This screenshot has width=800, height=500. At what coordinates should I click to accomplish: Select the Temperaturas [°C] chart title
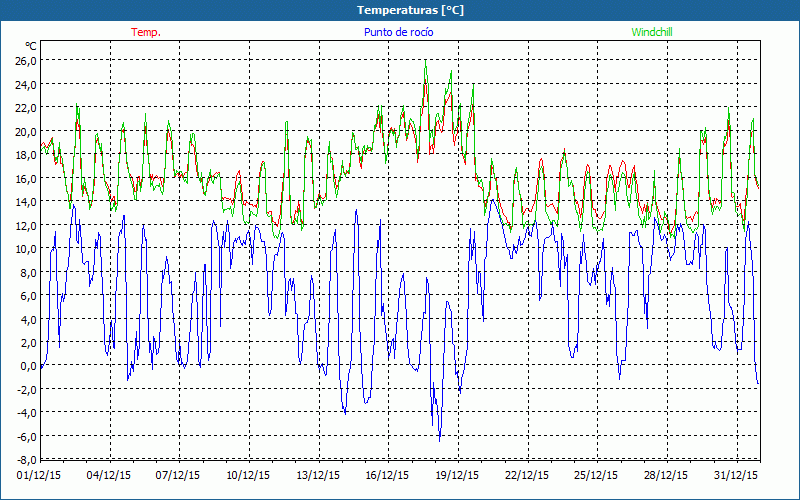point(410,10)
